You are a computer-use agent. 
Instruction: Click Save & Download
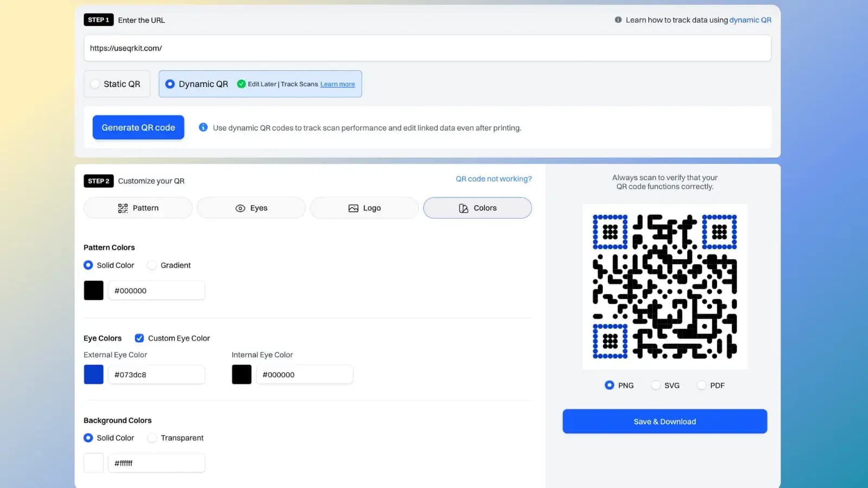click(x=665, y=421)
